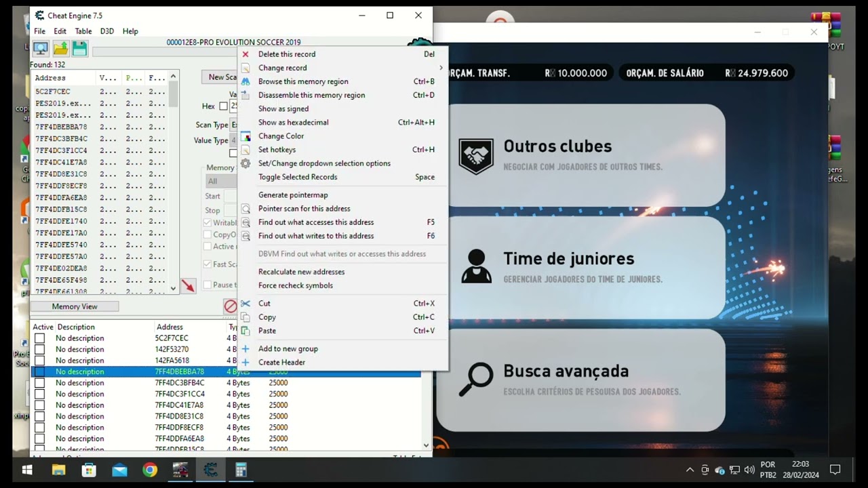Open Microsoft Store from taskbar
The width and height of the screenshot is (868, 488).
pos(89,470)
